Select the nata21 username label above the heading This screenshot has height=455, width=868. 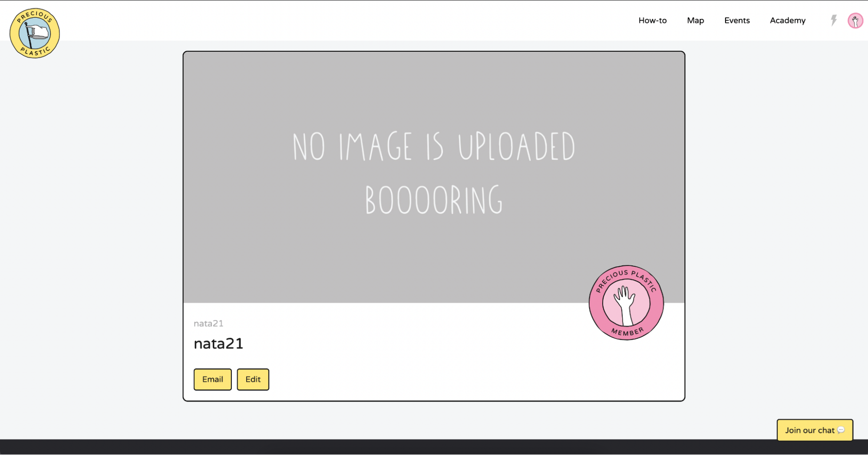[208, 323]
